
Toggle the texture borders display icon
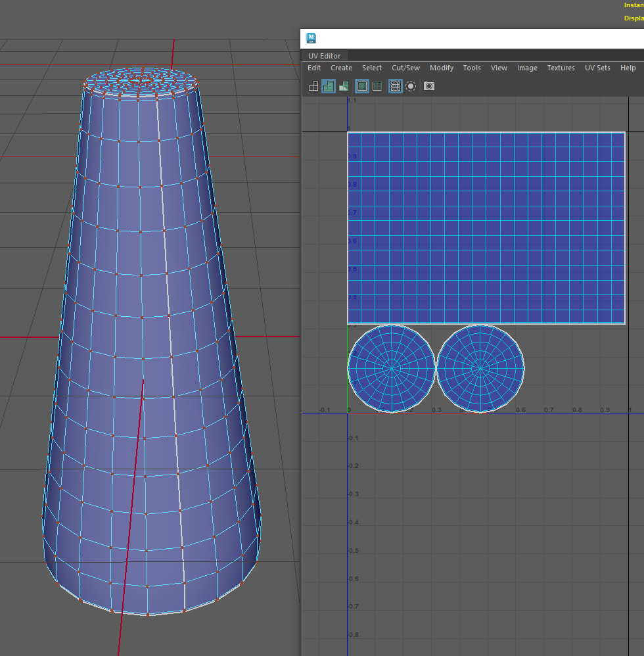coord(362,86)
